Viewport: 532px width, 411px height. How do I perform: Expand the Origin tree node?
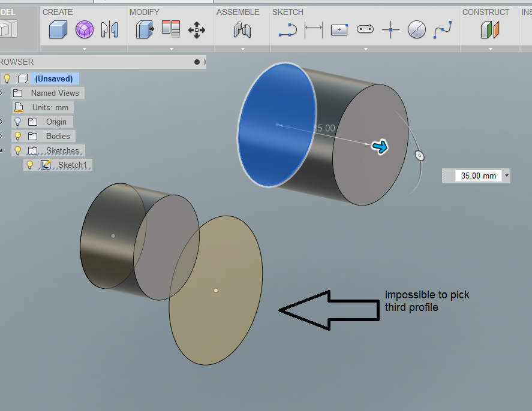point(1,122)
